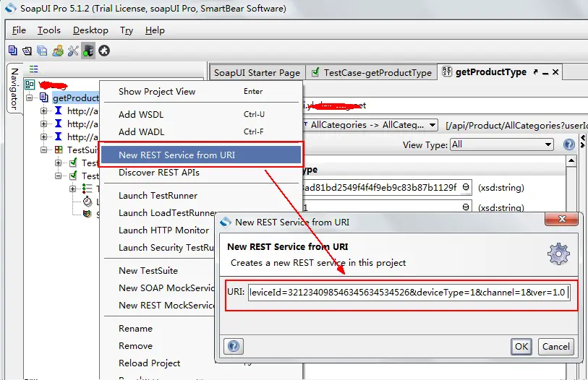Screen dimensions: 588x380
Task: Toggle the proxy server toolbar icon
Action: [x=88, y=51]
